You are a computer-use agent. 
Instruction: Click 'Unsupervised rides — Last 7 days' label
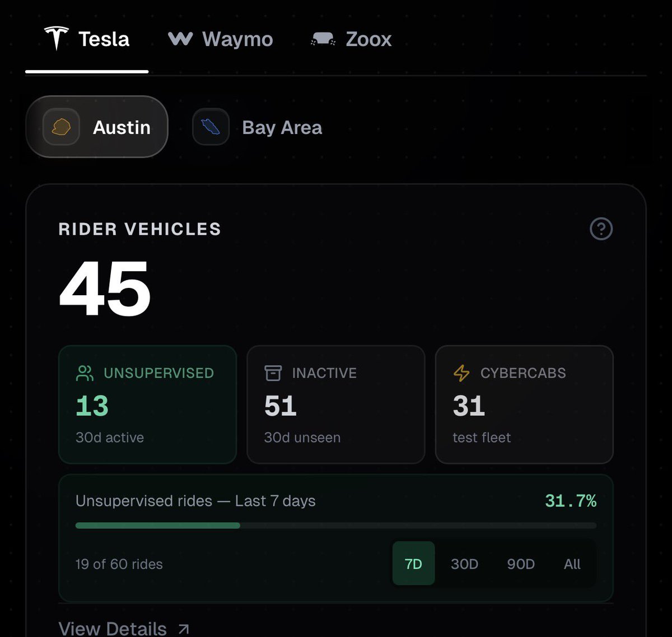(x=195, y=501)
